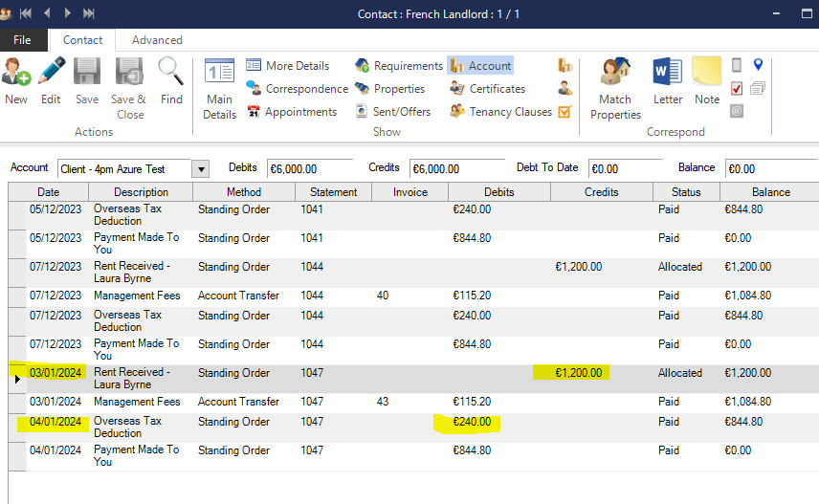Screen dimensions: 819x504
Task: Open the File menu
Action: pos(22,40)
